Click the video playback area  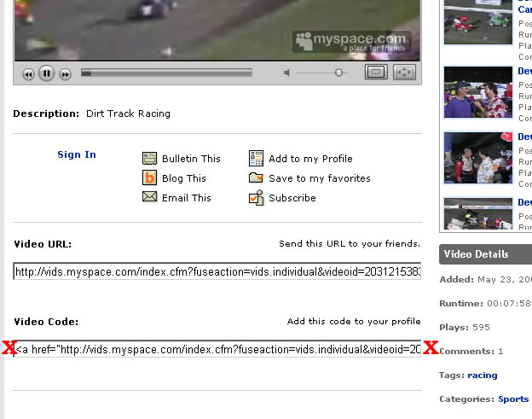[217, 30]
